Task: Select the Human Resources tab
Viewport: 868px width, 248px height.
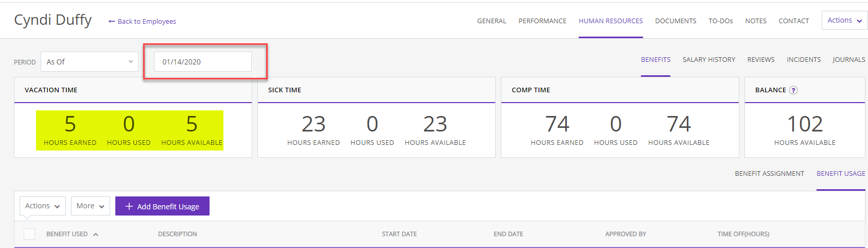Action: point(611,21)
